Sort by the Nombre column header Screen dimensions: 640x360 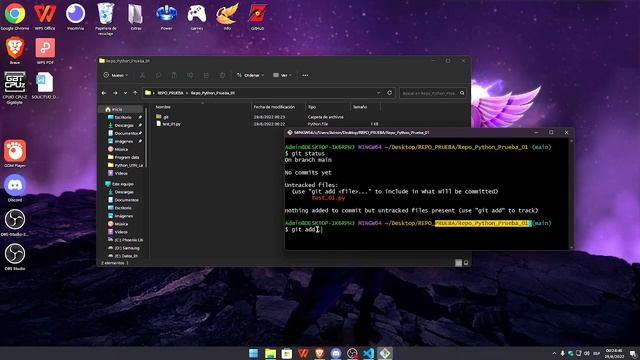click(163, 107)
